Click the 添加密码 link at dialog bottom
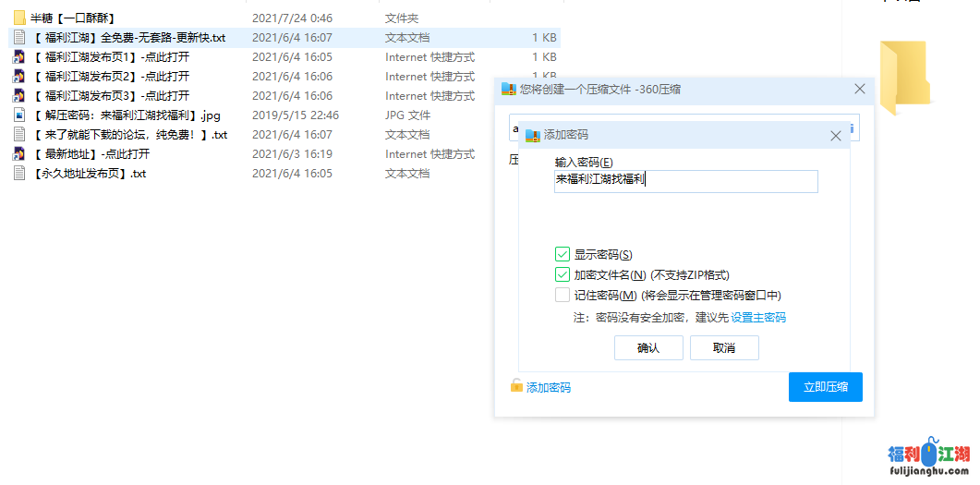The width and height of the screenshot is (980, 485). (548, 387)
